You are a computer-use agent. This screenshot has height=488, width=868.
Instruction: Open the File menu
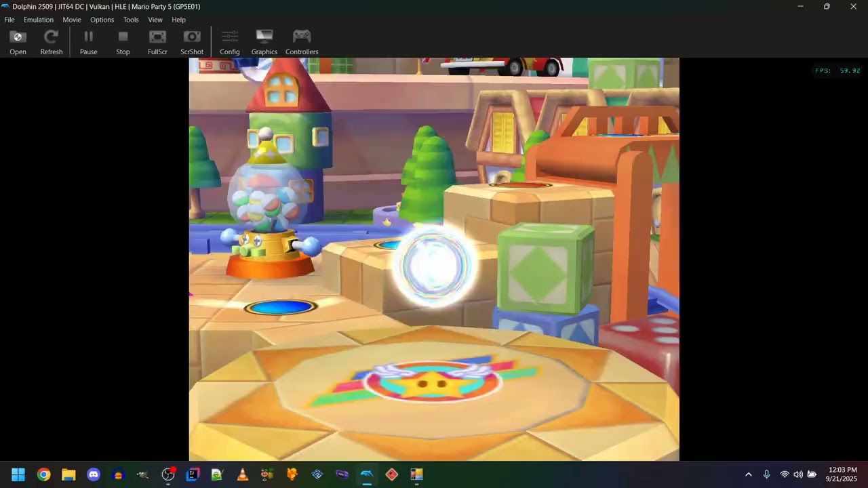point(9,20)
